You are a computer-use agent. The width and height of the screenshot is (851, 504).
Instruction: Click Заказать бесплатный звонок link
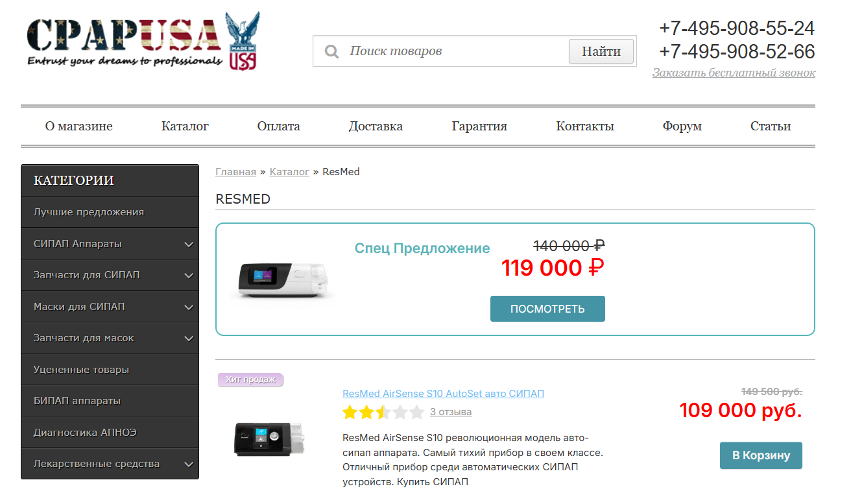click(734, 73)
